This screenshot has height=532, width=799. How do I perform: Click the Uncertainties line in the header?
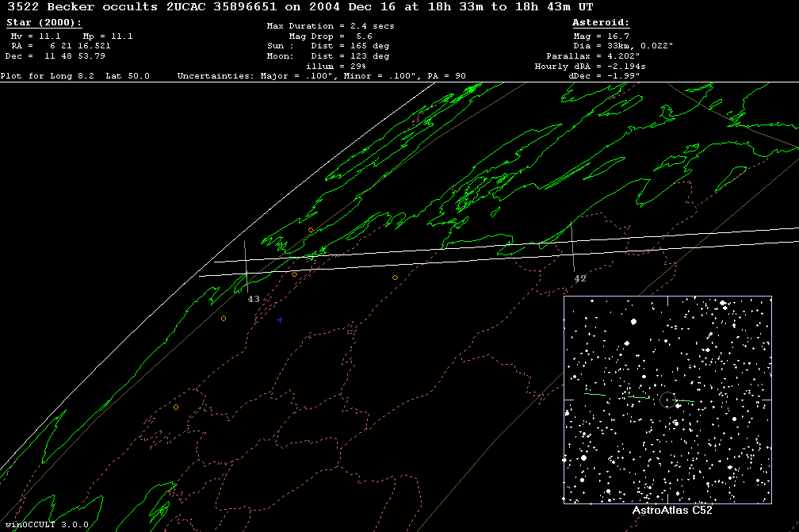[x=321, y=76]
